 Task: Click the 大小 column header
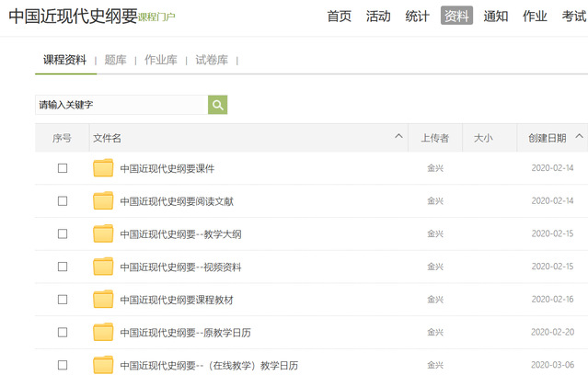pos(482,138)
